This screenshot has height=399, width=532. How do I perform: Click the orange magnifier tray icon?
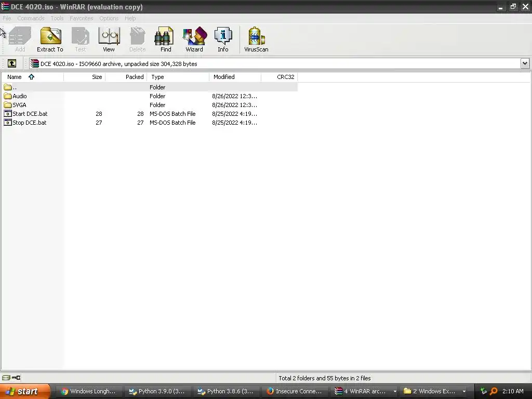[x=494, y=391]
